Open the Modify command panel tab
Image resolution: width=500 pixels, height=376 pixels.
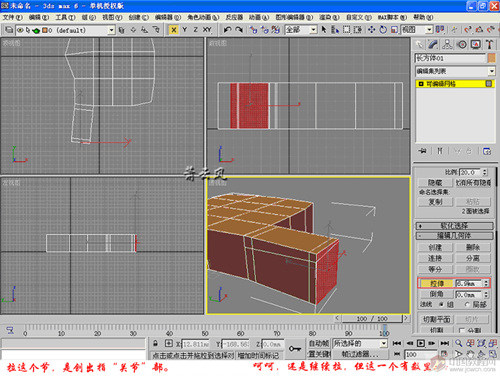[433, 45]
